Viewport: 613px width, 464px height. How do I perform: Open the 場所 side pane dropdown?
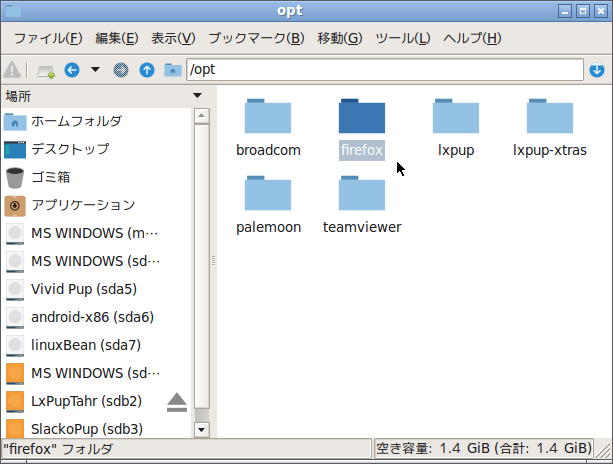(x=197, y=96)
